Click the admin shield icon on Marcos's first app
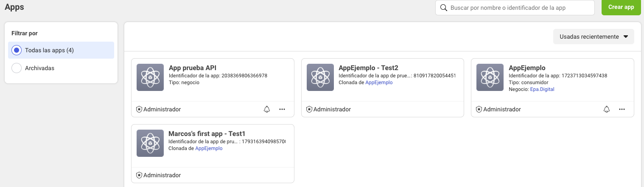 pyautogui.click(x=139, y=175)
